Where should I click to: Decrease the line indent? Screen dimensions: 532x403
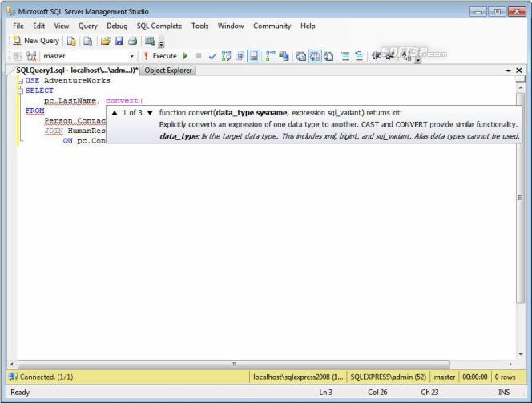click(376, 56)
